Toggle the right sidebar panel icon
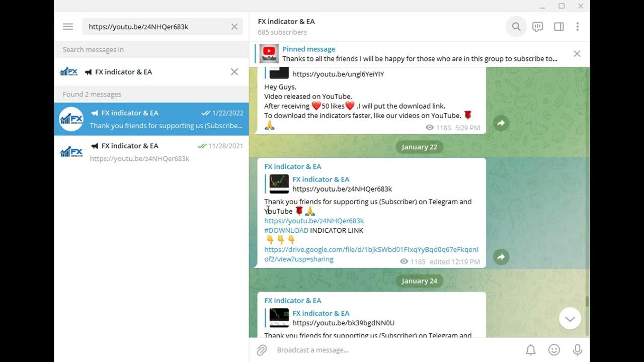 [559, 27]
